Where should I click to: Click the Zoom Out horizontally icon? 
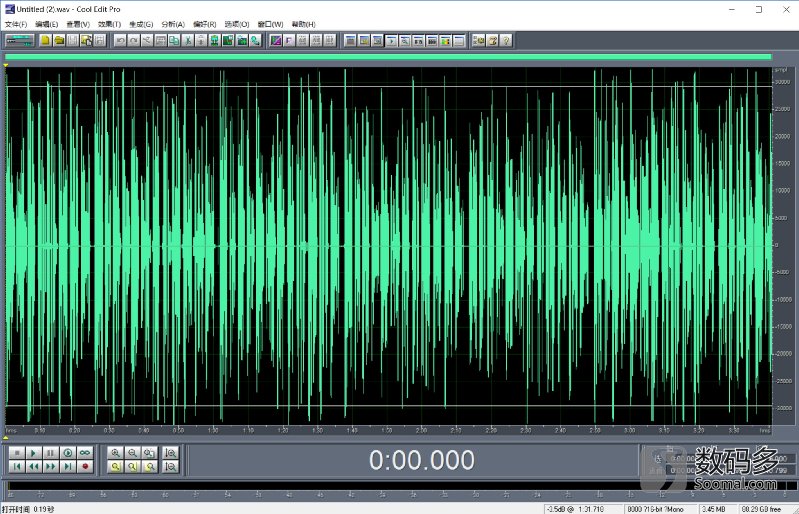[133, 453]
